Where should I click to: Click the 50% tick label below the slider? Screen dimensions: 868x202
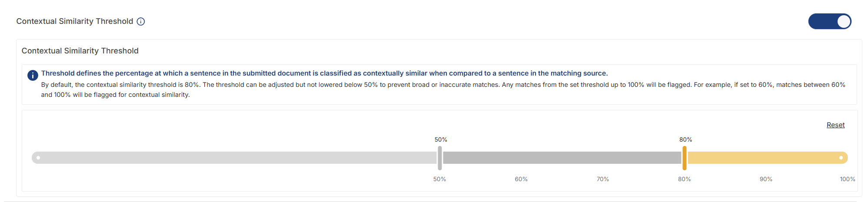pos(439,179)
